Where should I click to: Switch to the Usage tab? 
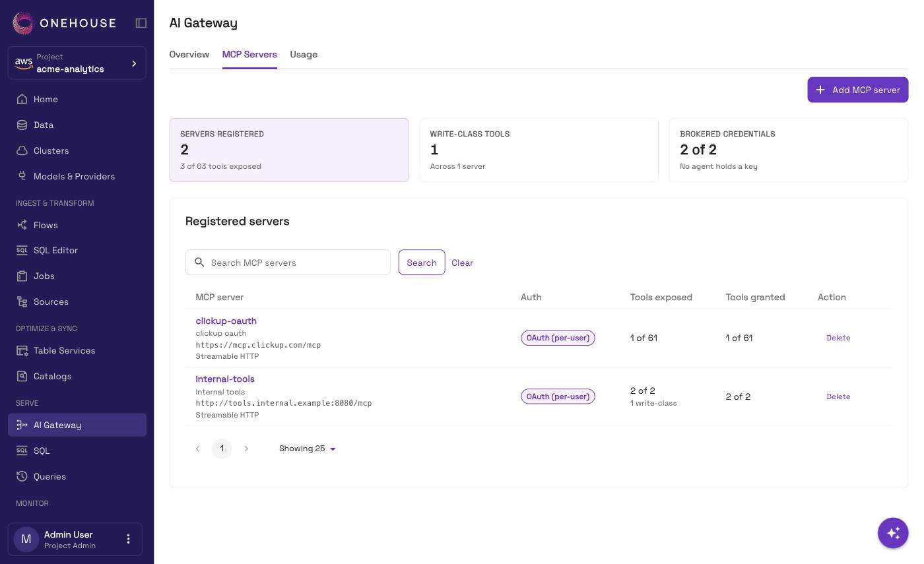304,54
